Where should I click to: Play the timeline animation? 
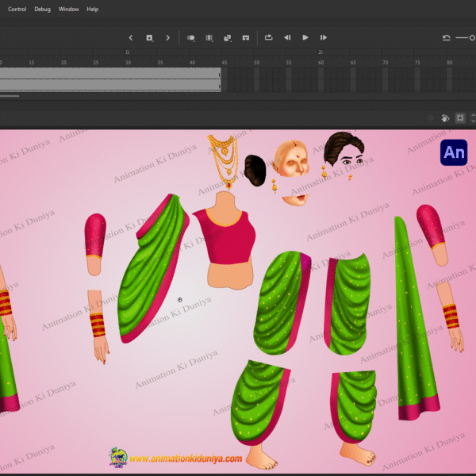pos(305,37)
